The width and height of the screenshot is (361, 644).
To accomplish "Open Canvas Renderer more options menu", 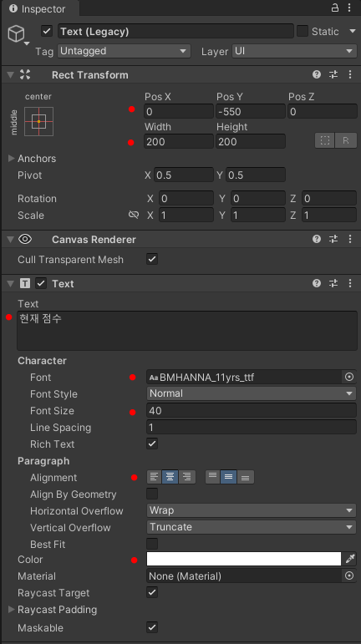I will click(x=350, y=239).
